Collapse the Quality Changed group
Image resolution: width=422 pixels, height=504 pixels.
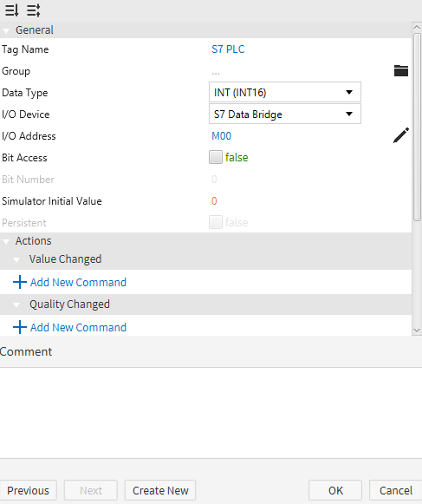(x=16, y=304)
